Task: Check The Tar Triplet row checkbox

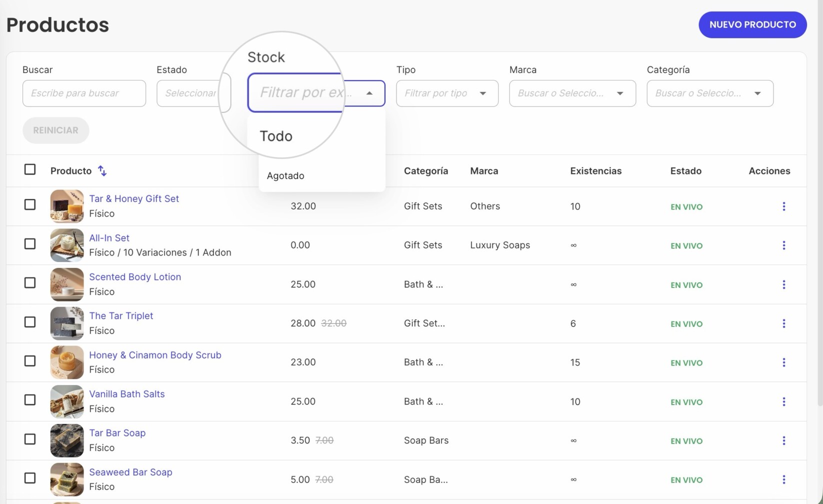Action: coord(30,321)
